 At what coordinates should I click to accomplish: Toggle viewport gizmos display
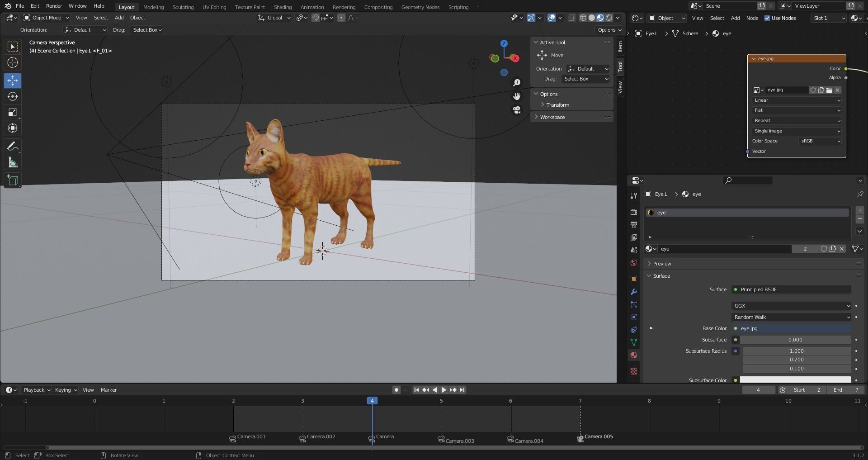(x=531, y=18)
